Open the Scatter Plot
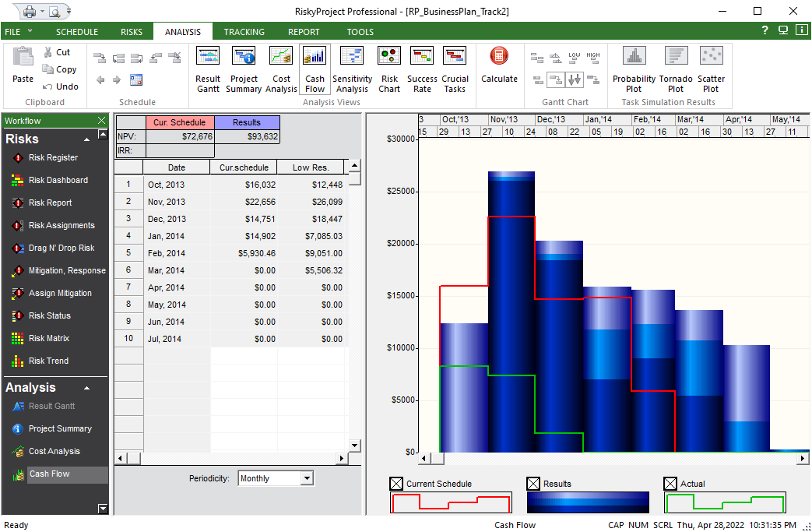Image resolution: width=812 pixels, height=532 pixels. pyautogui.click(x=711, y=69)
